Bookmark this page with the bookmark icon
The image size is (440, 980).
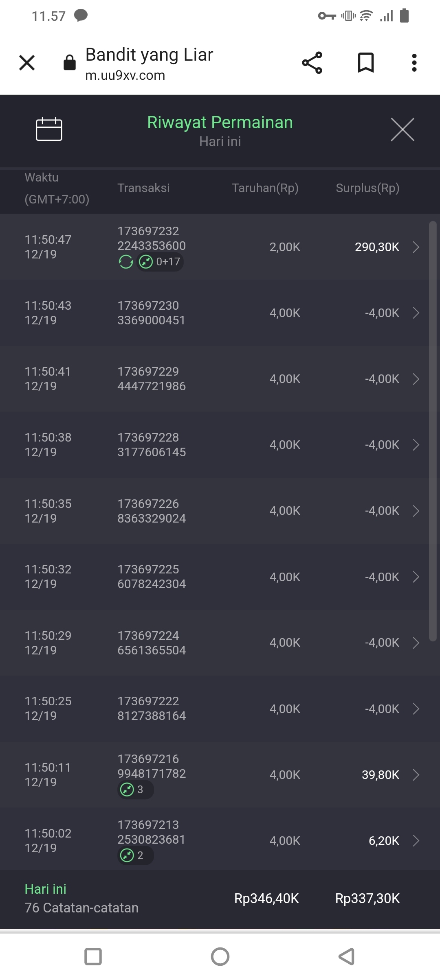365,63
